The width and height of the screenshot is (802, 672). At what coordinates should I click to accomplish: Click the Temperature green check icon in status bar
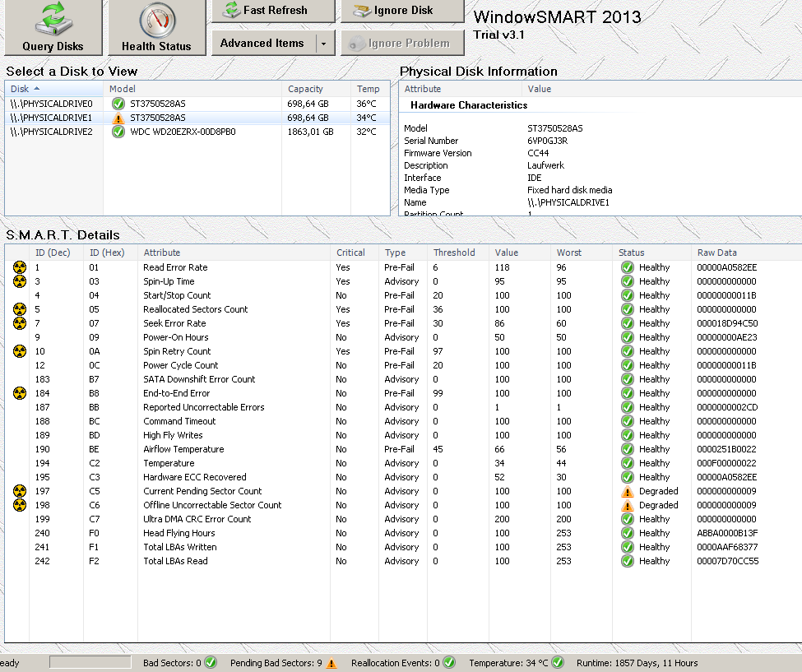tap(558, 662)
